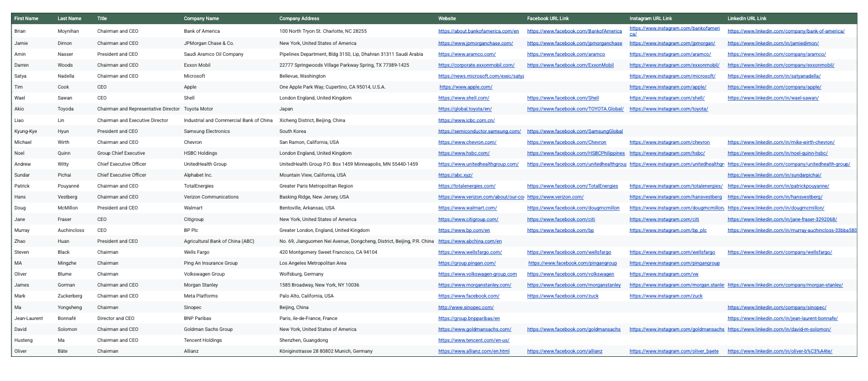Viewport: 868px width, 381px height.
Task: Open the allianz.com website link
Action: 474,351
